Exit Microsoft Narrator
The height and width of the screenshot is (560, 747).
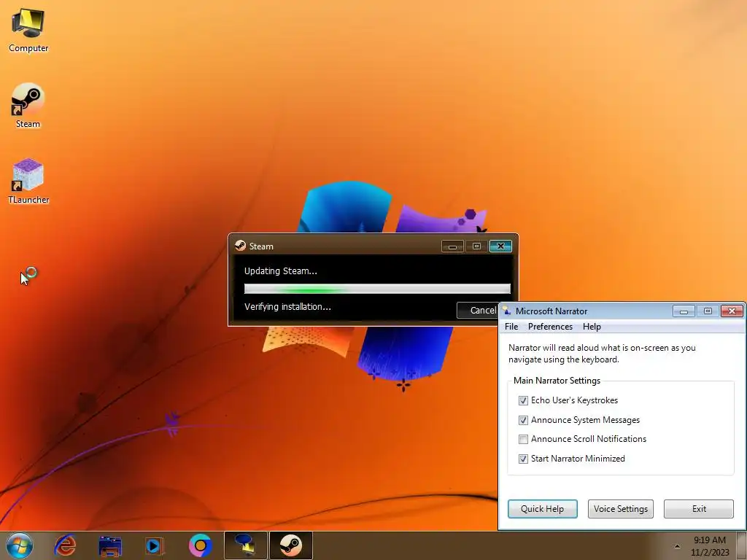[698, 508]
